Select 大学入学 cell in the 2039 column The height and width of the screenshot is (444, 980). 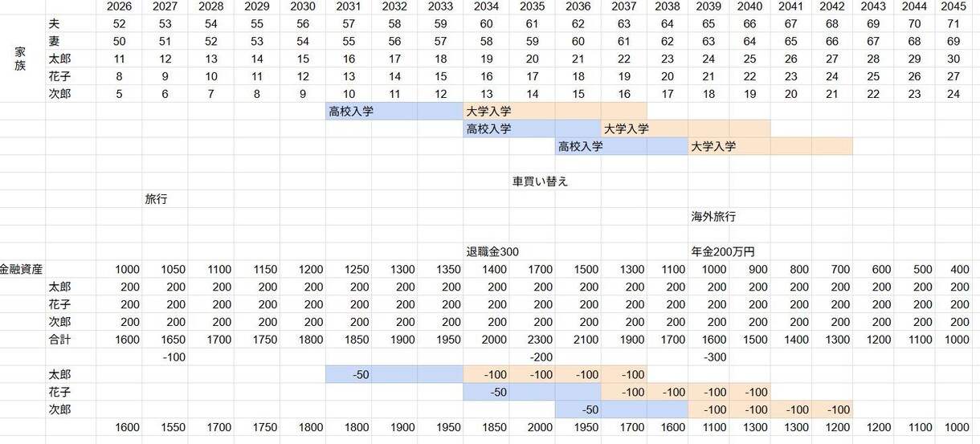[x=713, y=147]
